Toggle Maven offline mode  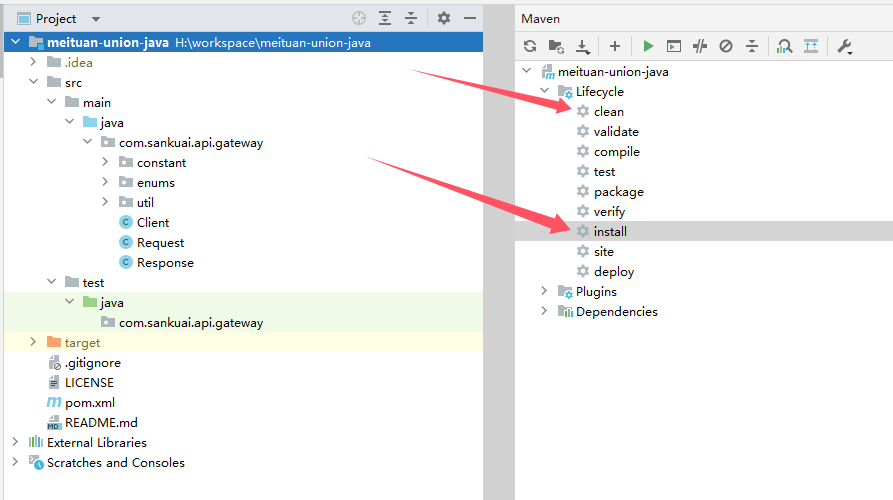point(700,46)
